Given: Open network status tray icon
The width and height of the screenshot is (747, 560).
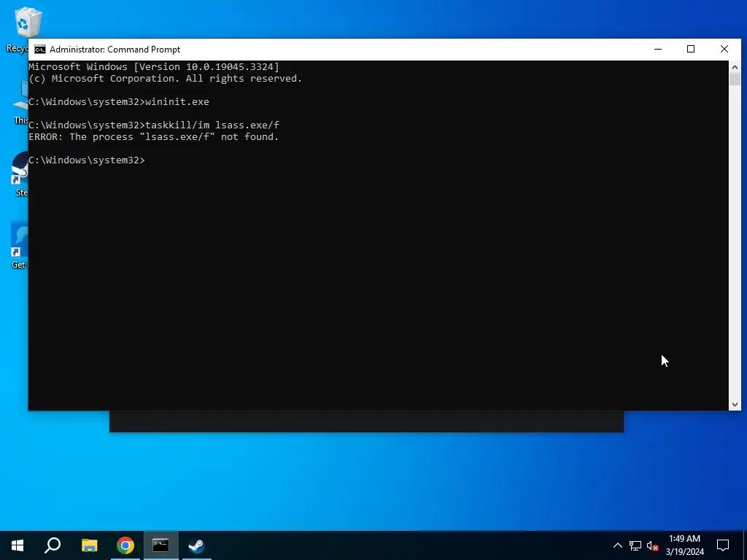Looking at the screenshot, I should [x=635, y=545].
